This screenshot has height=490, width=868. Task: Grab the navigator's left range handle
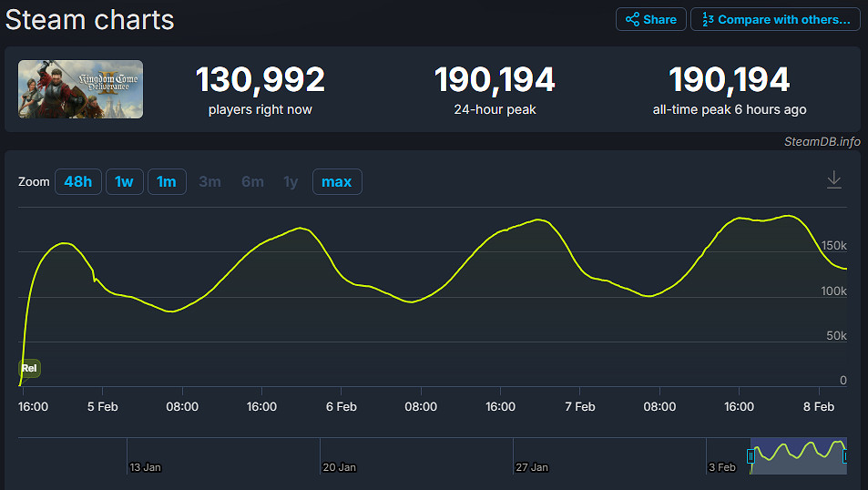tap(751, 455)
